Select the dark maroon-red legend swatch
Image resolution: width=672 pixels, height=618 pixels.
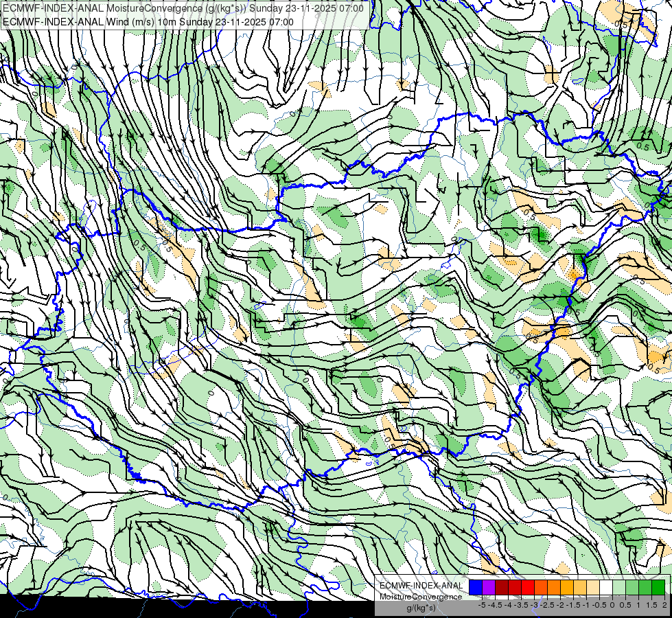click(x=502, y=588)
